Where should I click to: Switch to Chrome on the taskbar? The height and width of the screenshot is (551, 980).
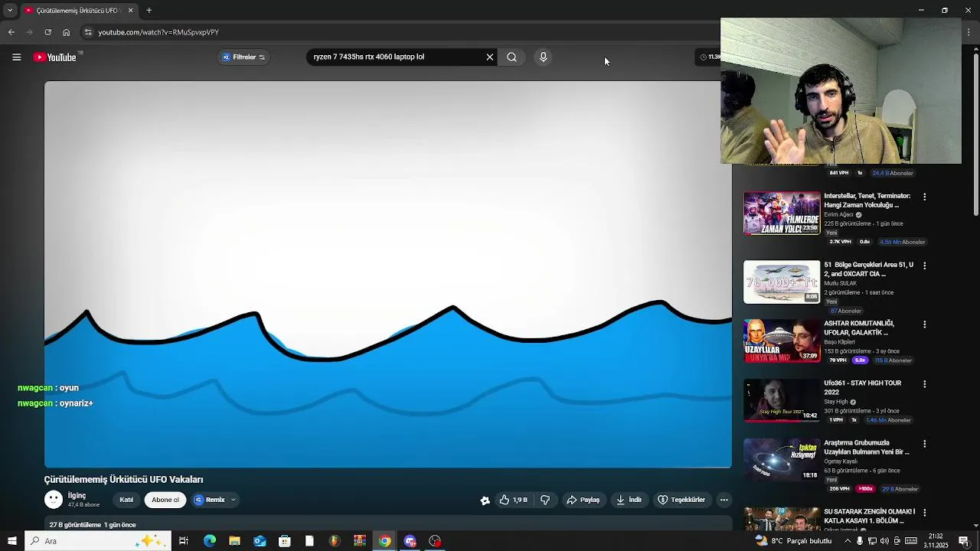(384, 541)
